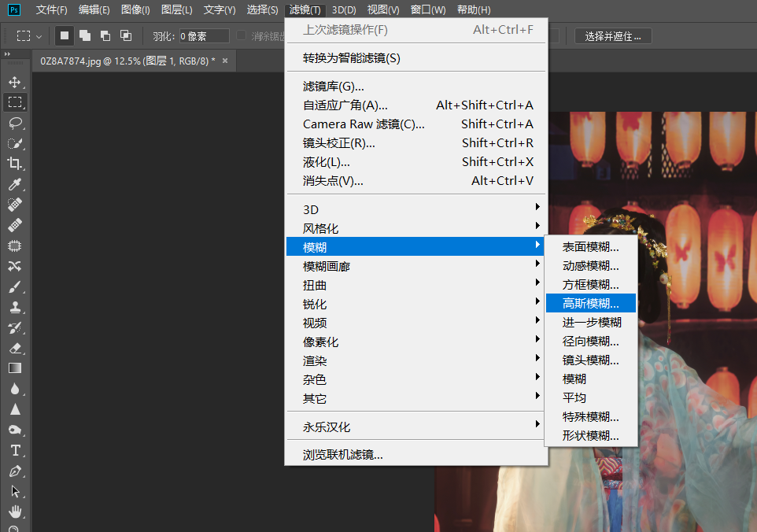Select the Content-Aware Move tool
757x532 pixels.
15,266
